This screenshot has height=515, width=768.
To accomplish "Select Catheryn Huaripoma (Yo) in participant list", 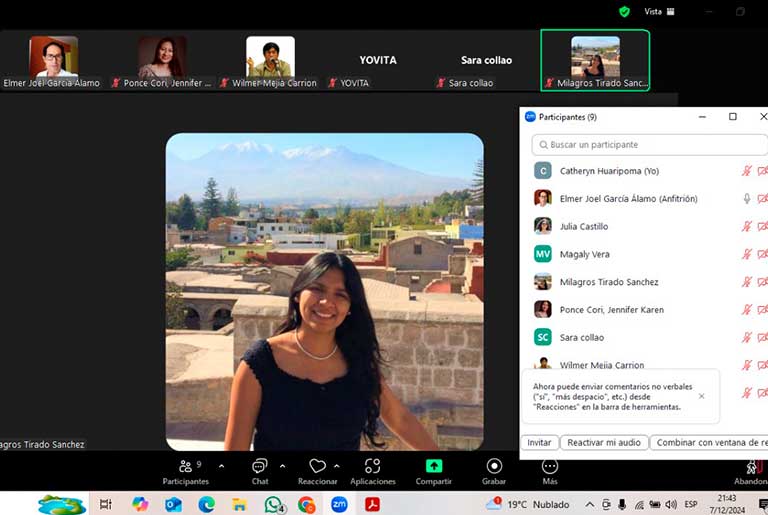I will pyautogui.click(x=609, y=171).
